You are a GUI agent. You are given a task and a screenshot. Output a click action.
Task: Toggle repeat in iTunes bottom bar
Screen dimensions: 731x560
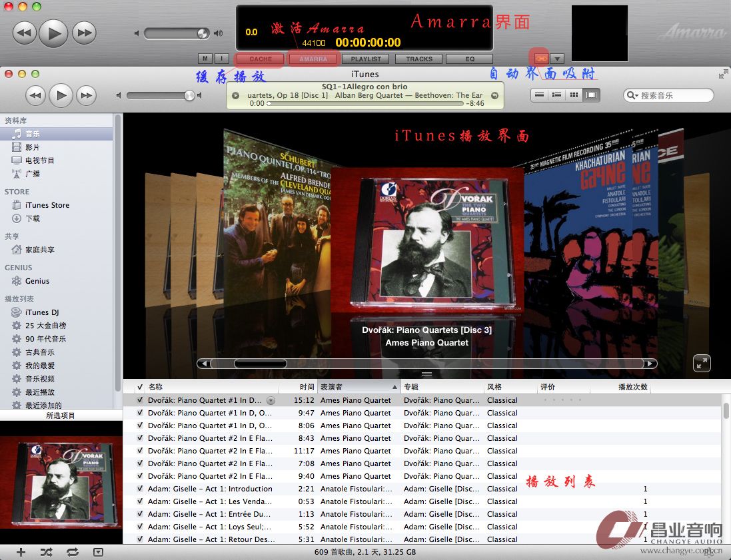[72, 552]
